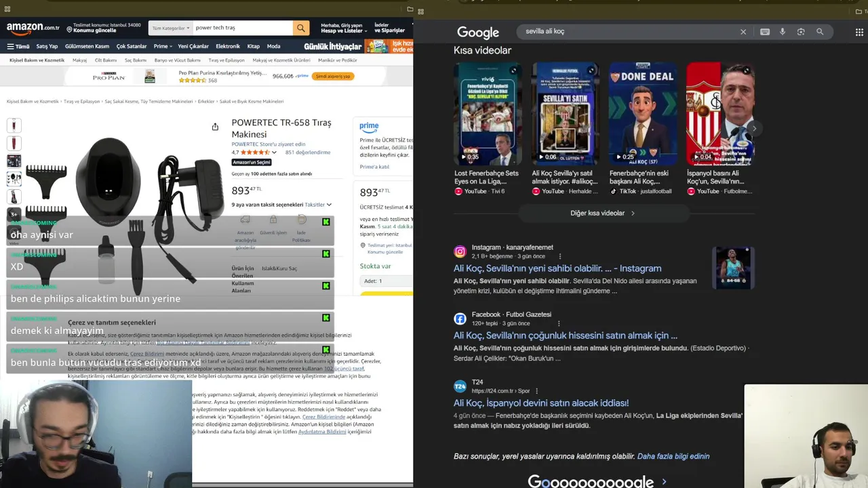Viewport: 868px width, 488px height.
Task: Open options dots for Instagram result
Action: point(560,257)
